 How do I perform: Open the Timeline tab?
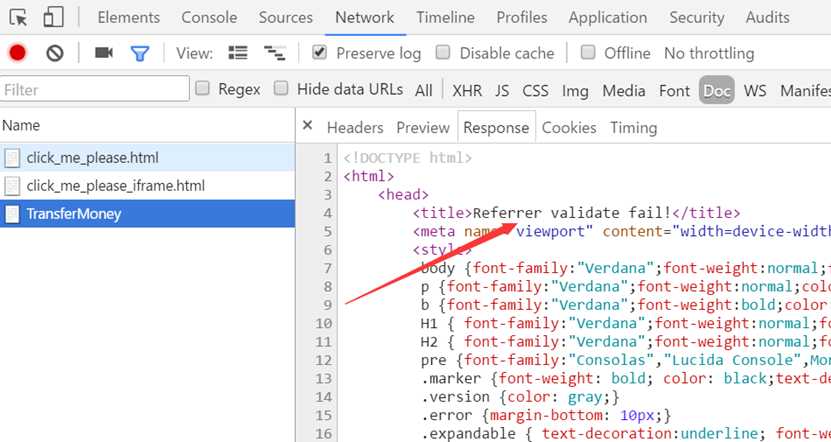tap(445, 17)
